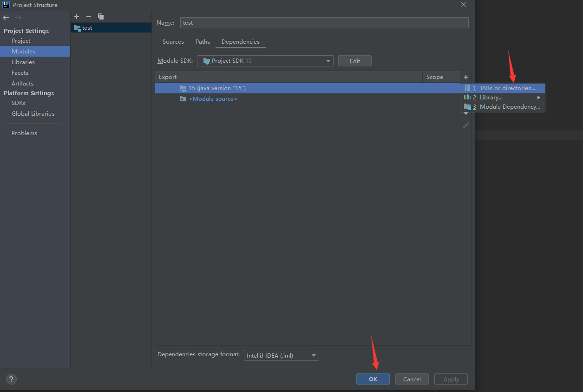Viewport: 583px width, 392px height.
Task: Select the pencil edit icon below the menu
Action: (466, 124)
